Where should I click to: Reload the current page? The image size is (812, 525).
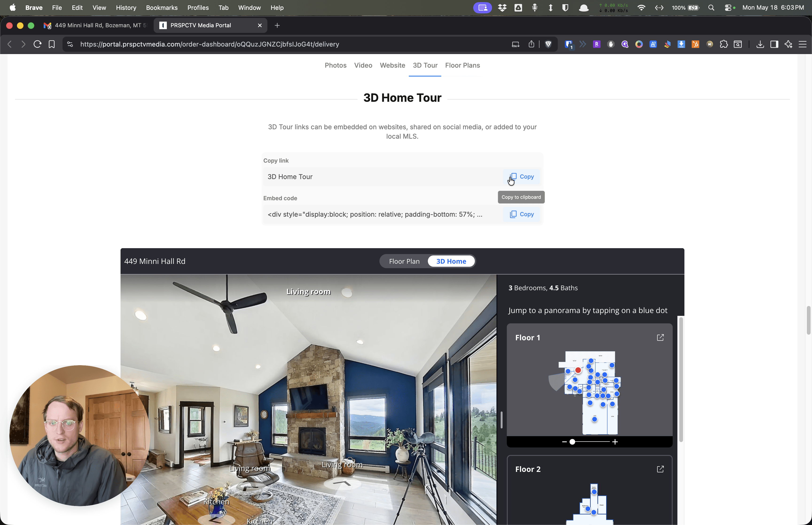[x=38, y=44]
